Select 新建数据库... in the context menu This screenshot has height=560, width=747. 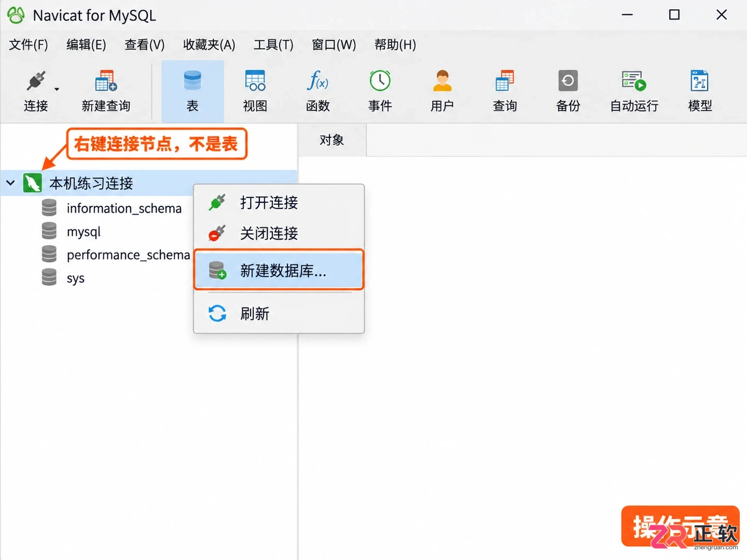pyautogui.click(x=279, y=270)
